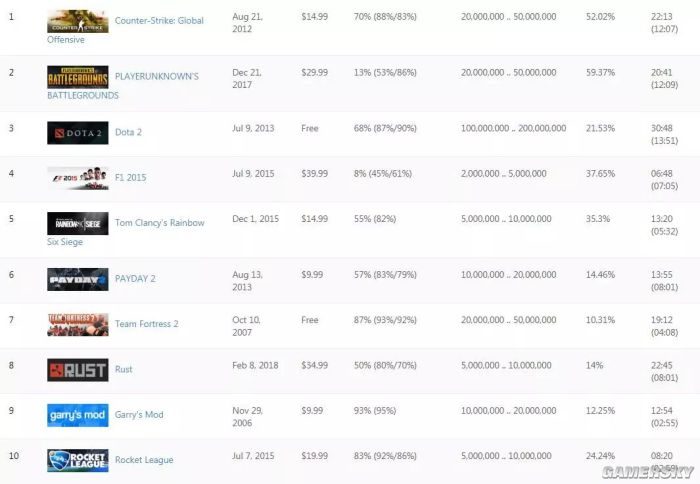This screenshot has height=484, width=700.
Task: Open the Counter-Strike: Global text link
Action: click(159, 21)
